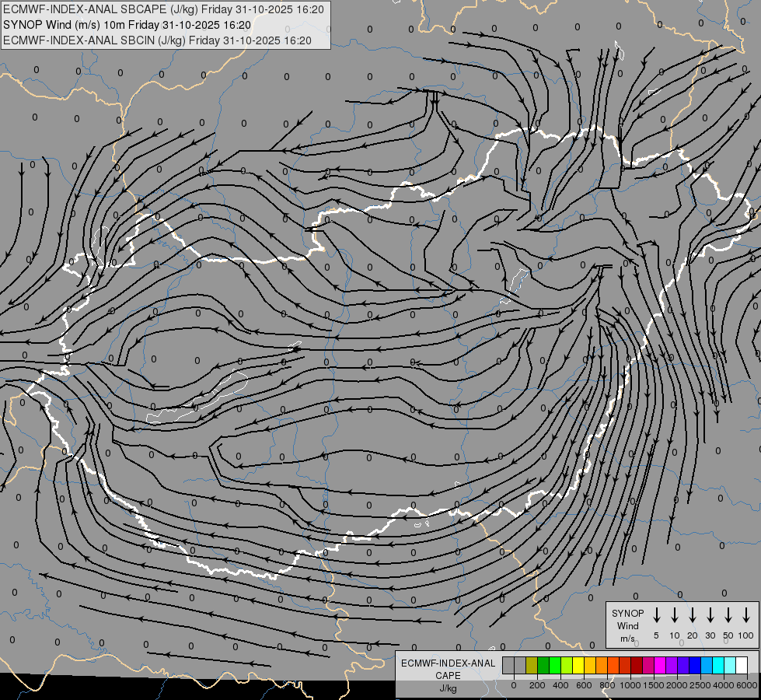Click the 6000 tick label on CAPE scale
The image size is (761, 700).
[747, 685]
